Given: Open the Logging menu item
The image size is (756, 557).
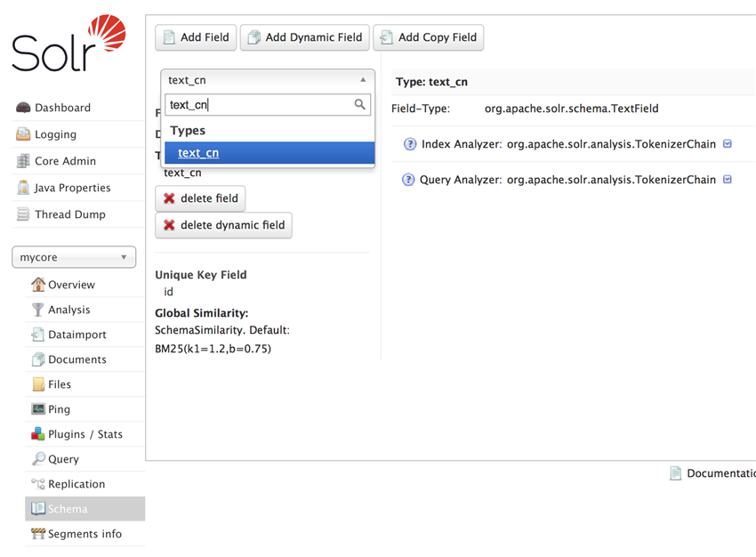Looking at the screenshot, I should click(55, 134).
